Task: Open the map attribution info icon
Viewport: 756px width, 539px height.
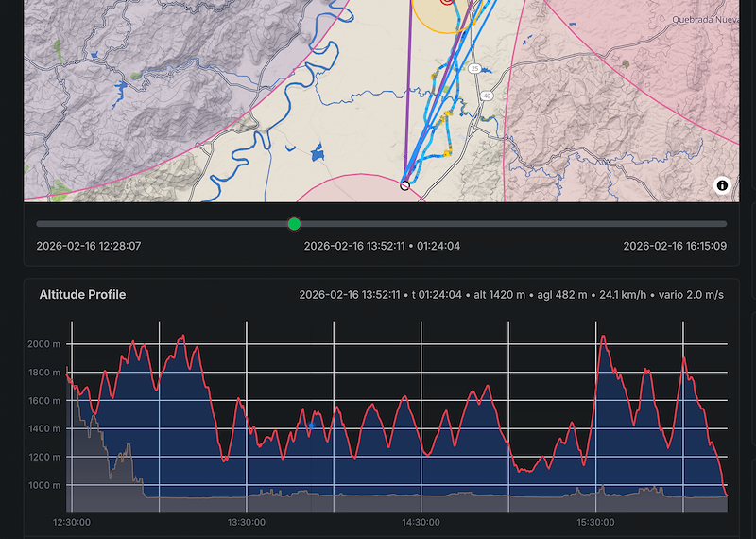Action: point(722,185)
